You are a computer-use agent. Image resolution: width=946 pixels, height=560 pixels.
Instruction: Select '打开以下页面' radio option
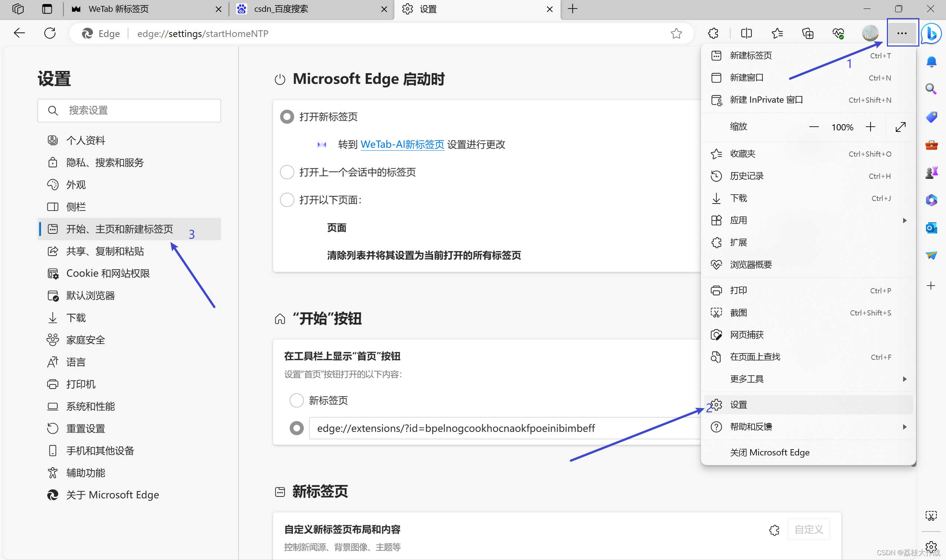pyautogui.click(x=287, y=200)
